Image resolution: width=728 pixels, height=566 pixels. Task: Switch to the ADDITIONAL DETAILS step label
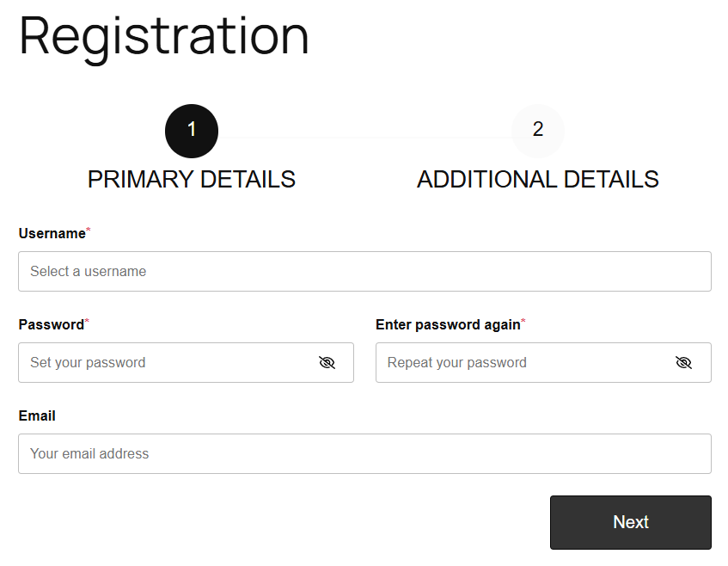(538, 179)
